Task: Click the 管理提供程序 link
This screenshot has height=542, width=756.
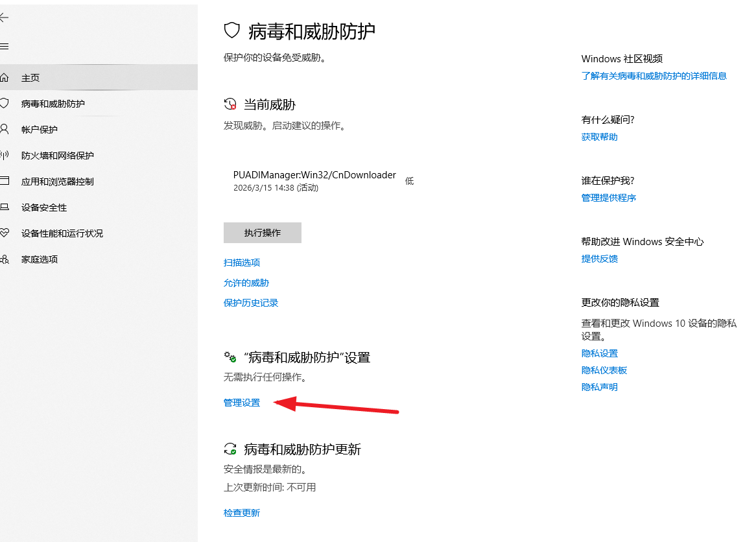Action: (608, 198)
